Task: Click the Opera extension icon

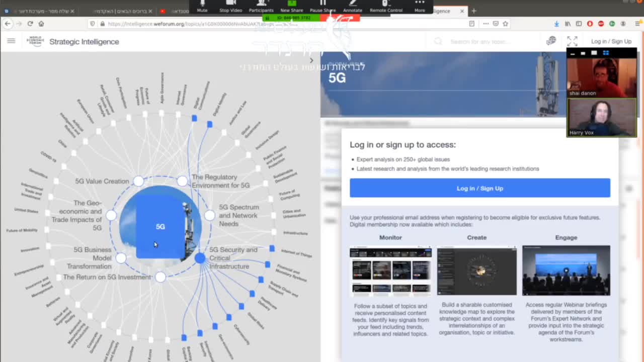Action: (x=590, y=24)
